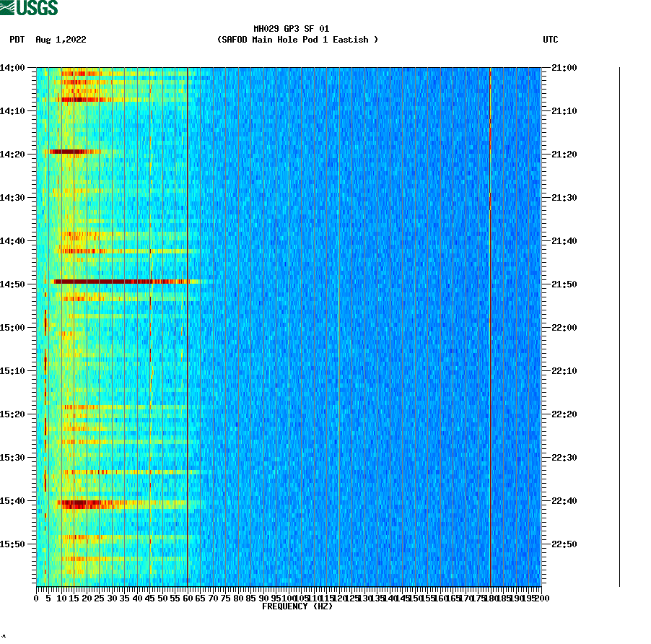Click the green USGS wave emblem
Viewport: 651px width, 644px height.
[x=7, y=6]
